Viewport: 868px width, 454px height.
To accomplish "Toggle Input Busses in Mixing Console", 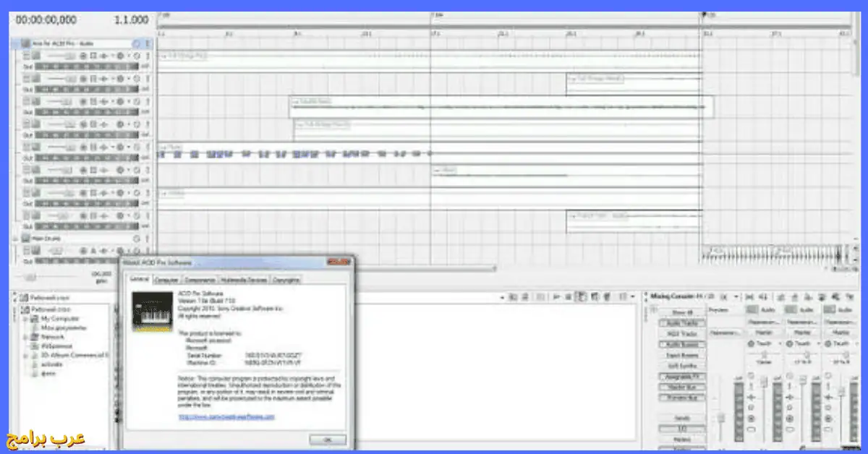I will pos(681,355).
